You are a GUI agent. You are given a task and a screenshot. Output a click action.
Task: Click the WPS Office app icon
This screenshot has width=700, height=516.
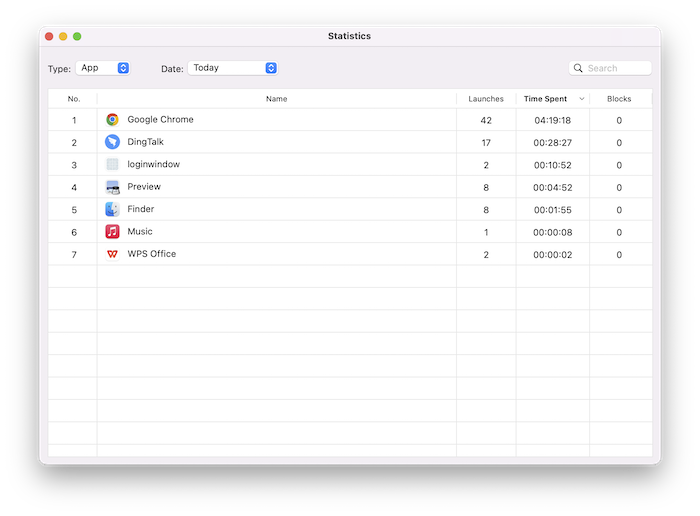(112, 254)
